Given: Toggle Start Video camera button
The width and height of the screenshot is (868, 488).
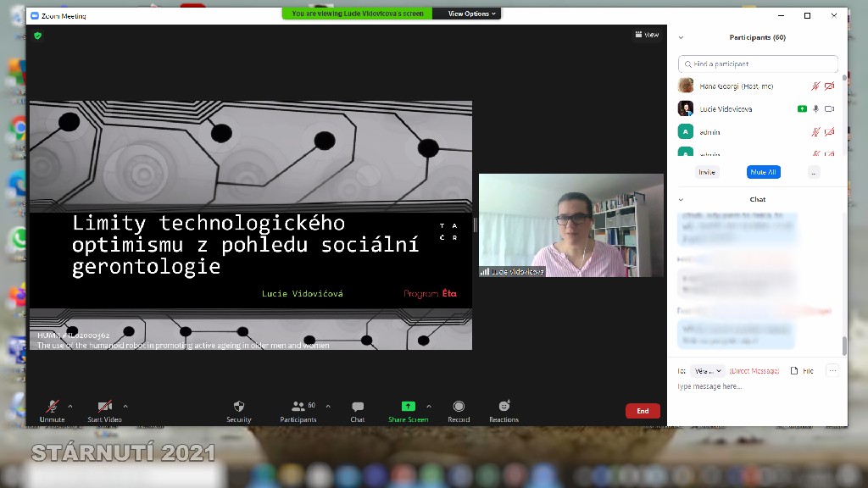Looking at the screenshot, I should (x=104, y=407).
